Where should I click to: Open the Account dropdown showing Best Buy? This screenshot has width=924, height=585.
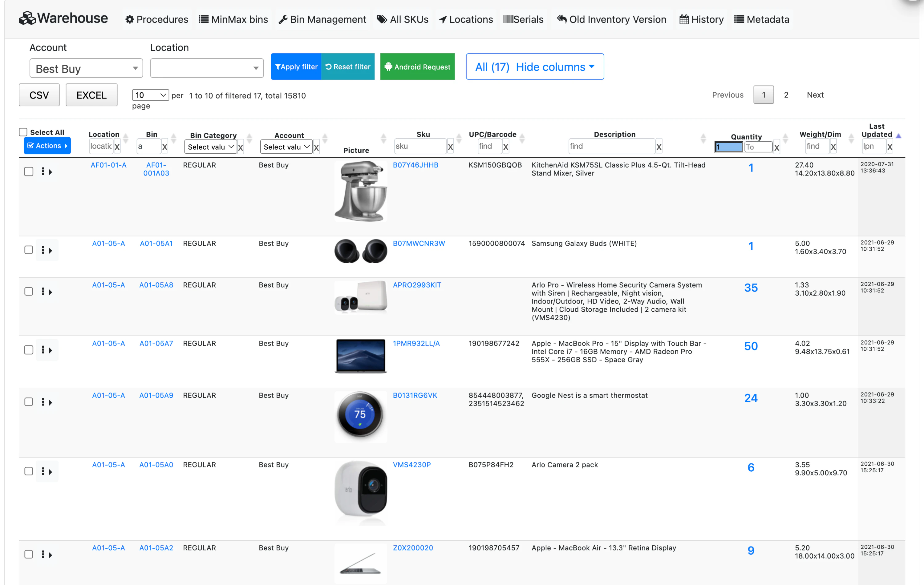pos(86,69)
